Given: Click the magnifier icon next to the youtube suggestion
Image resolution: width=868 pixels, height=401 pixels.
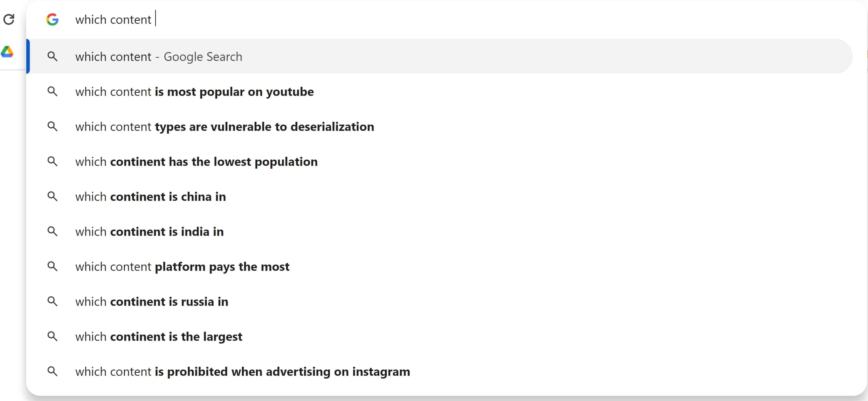Looking at the screenshot, I should click(x=52, y=91).
